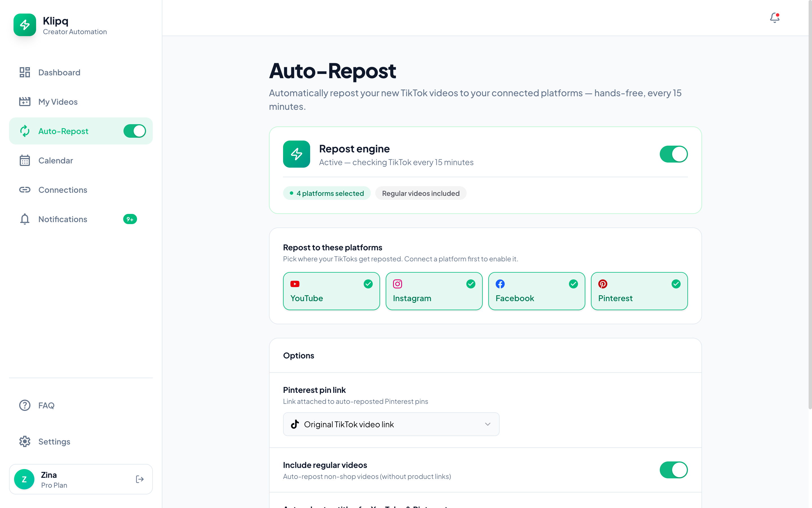
Task: Open the Pinterest pin link dropdown
Action: [x=391, y=424]
